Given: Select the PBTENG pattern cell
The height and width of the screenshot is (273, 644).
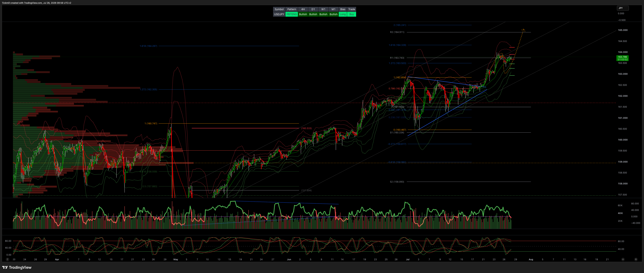Looking at the screenshot, I should 292,14.
